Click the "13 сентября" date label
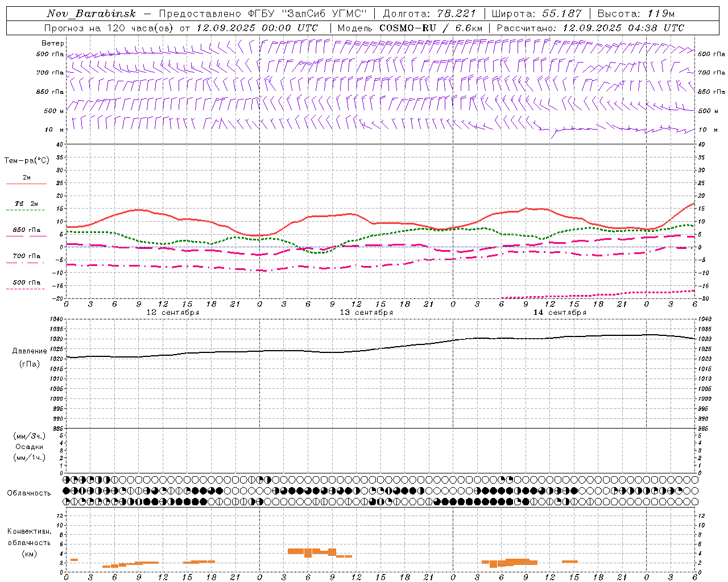The width and height of the screenshot is (728, 582). [366, 313]
